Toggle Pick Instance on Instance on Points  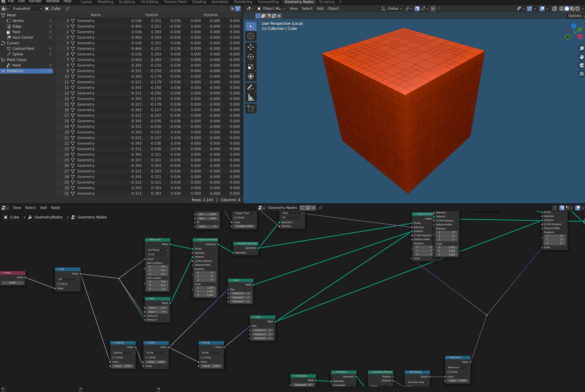coord(196,261)
